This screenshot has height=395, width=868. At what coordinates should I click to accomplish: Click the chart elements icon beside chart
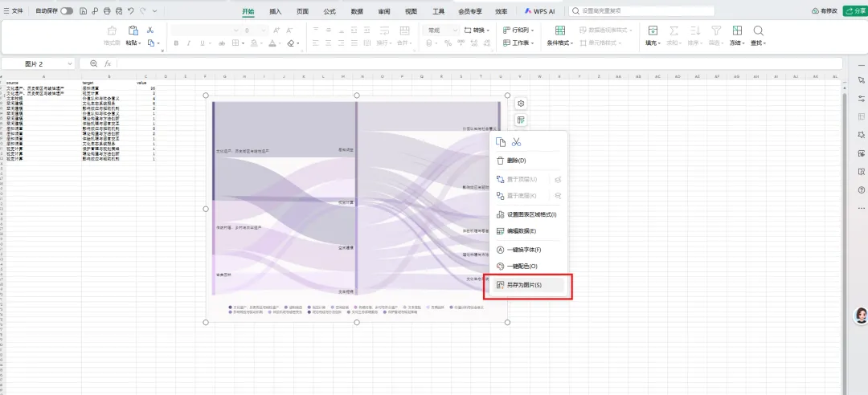520,120
